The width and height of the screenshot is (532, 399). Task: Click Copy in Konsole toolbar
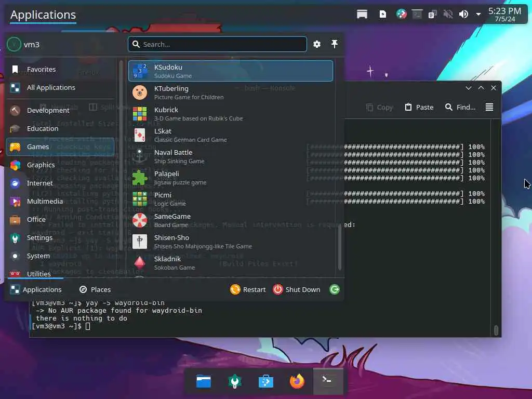[380, 107]
